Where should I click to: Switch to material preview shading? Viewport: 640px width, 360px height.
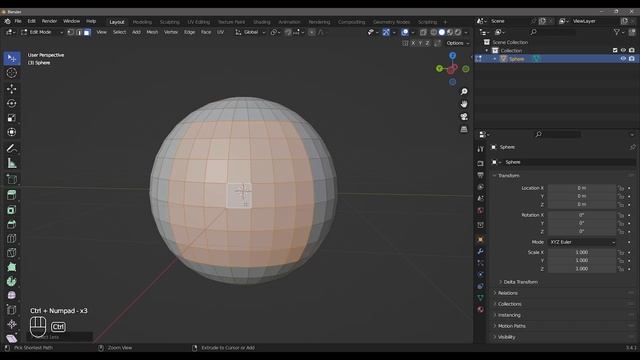(450, 32)
